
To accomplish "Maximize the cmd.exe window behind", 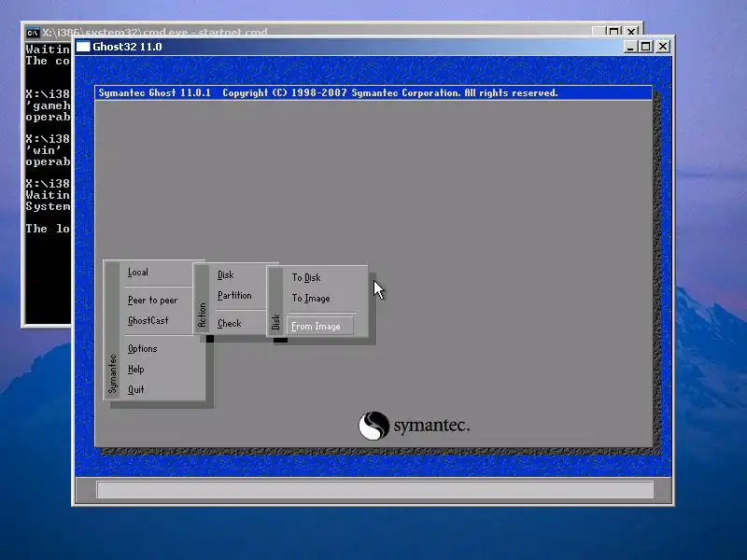I will [x=614, y=32].
